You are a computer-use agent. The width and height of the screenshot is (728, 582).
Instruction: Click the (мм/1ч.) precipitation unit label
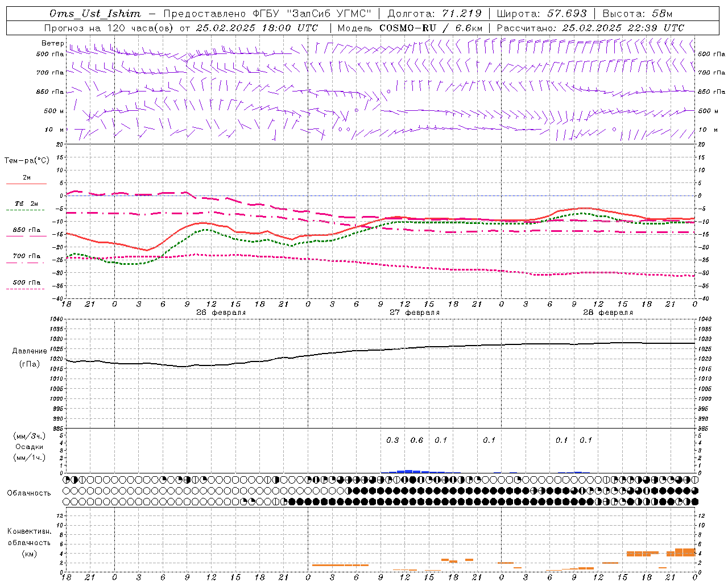click(x=29, y=458)
